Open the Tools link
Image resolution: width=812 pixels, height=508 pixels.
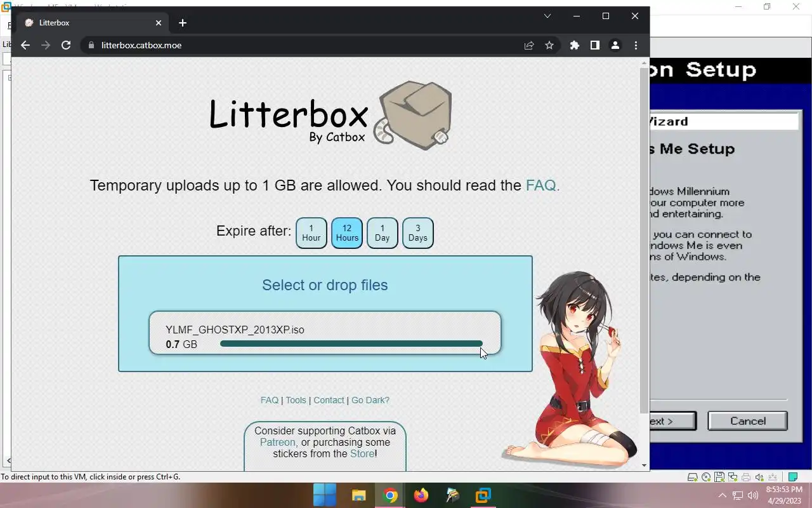[x=296, y=400]
